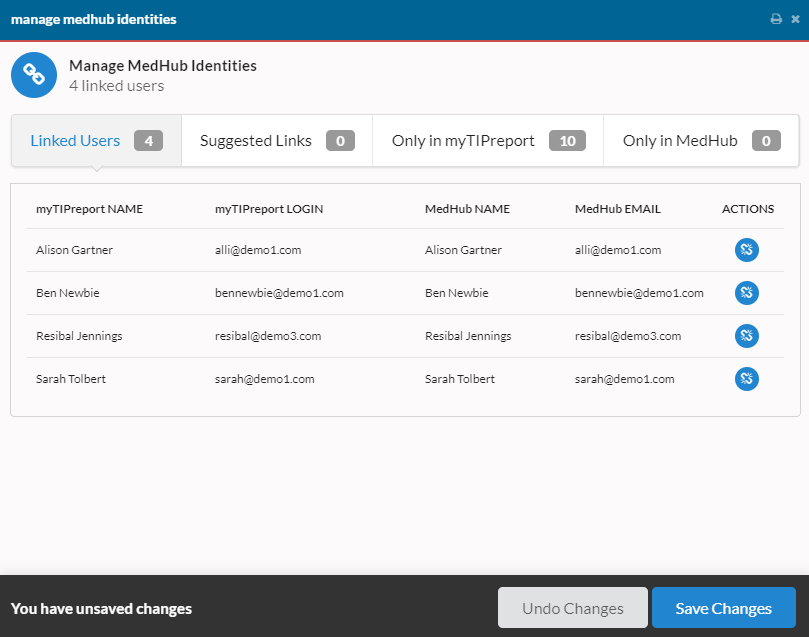Click myTIPreport login resibal@demo3.com

click(x=268, y=336)
